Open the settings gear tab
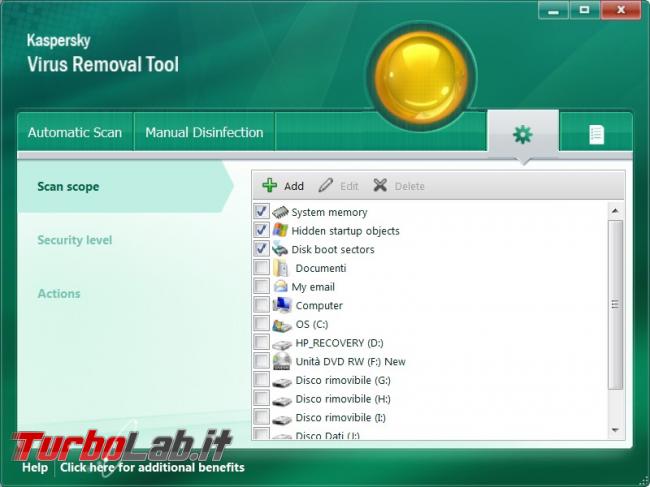 click(523, 134)
